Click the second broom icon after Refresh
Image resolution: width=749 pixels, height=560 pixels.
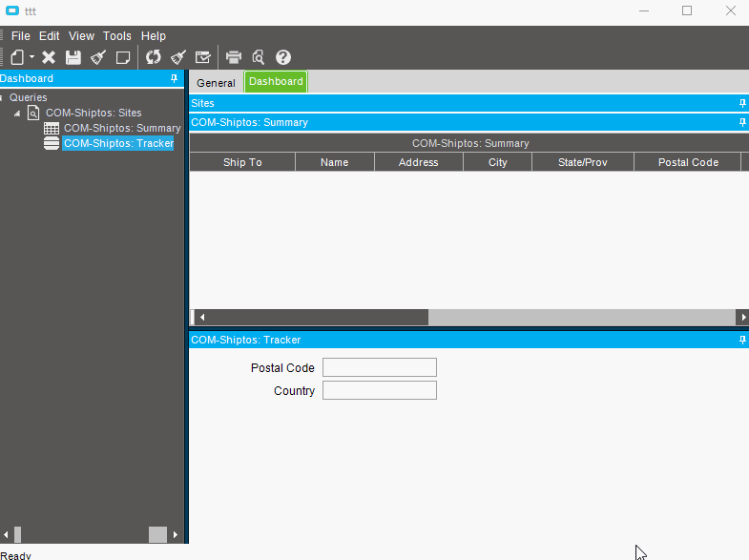click(x=178, y=57)
